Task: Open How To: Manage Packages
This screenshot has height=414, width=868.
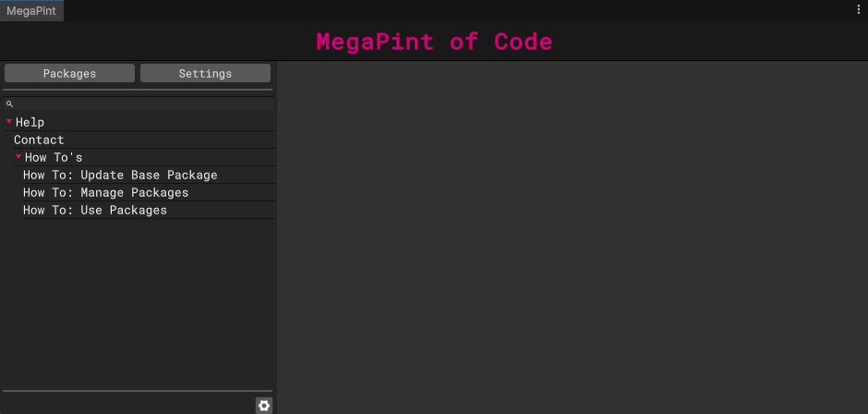Action: pyautogui.click(x=105, y=192)
